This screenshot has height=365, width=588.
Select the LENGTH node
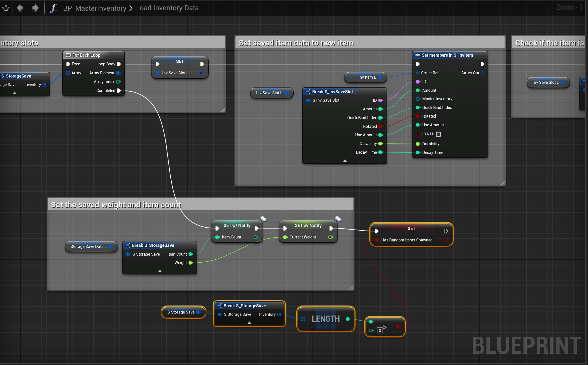pyautogui.click(x=325, y=319)
